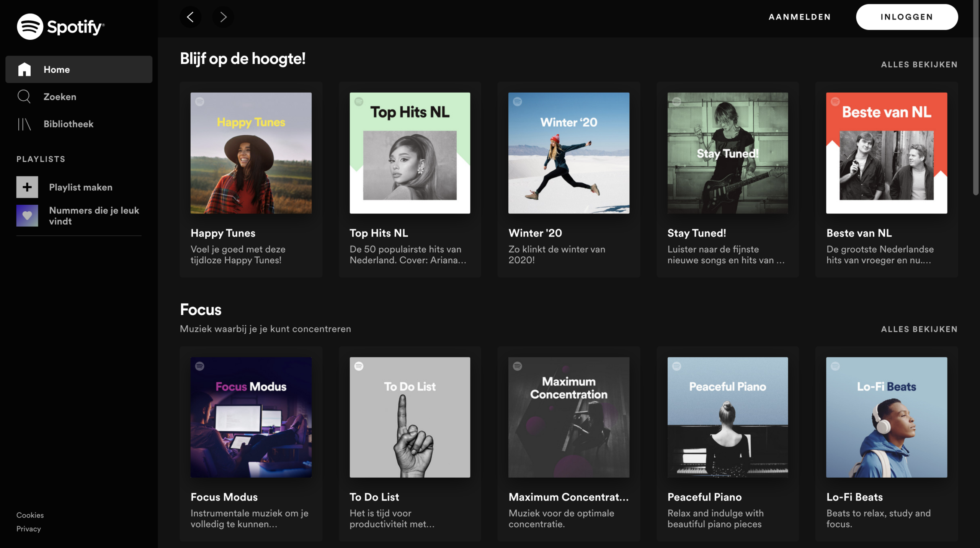Open the Privacy link
Image resolution: width=980 pixels, height=548 pixels.
(28, 529)
